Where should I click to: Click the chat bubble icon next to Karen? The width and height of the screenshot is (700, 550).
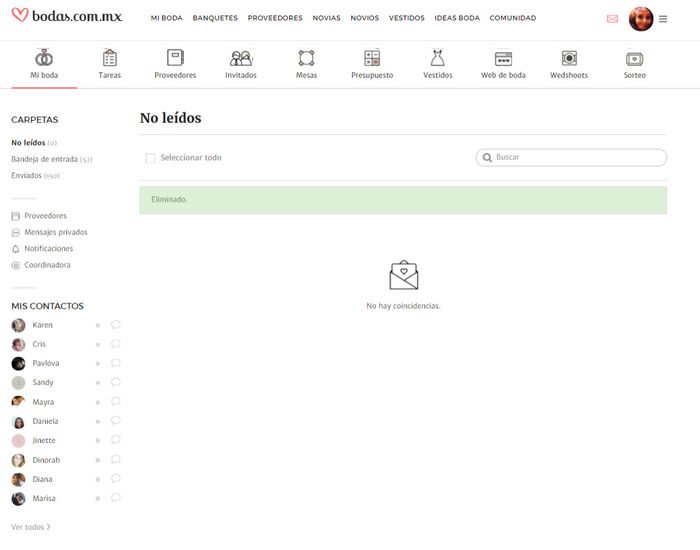[116, 325]
